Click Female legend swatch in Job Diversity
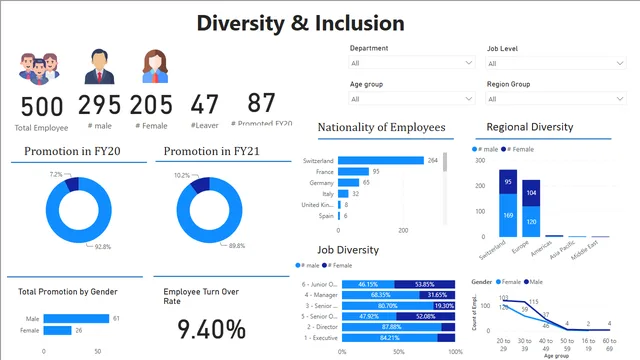The image size is (640, 360). tap(324, 265)
